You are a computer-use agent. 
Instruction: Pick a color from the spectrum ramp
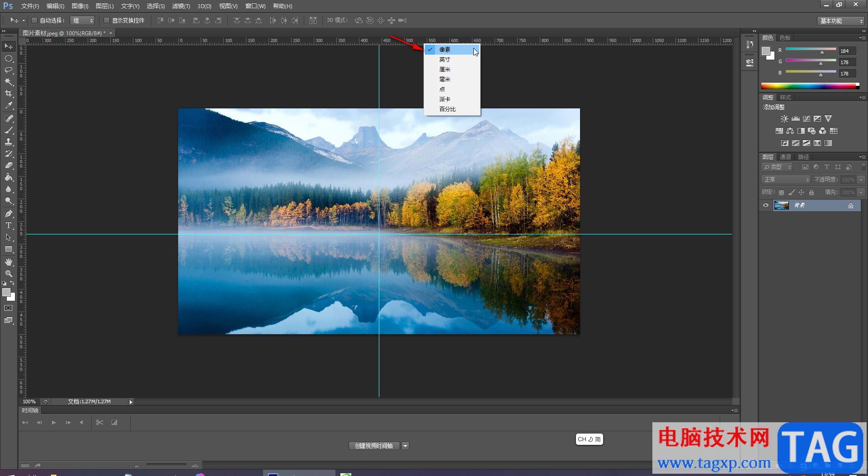pos(809,86)
